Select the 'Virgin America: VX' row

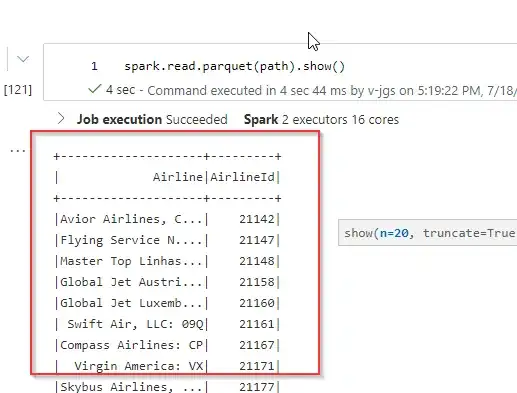(x=168, y=366)
